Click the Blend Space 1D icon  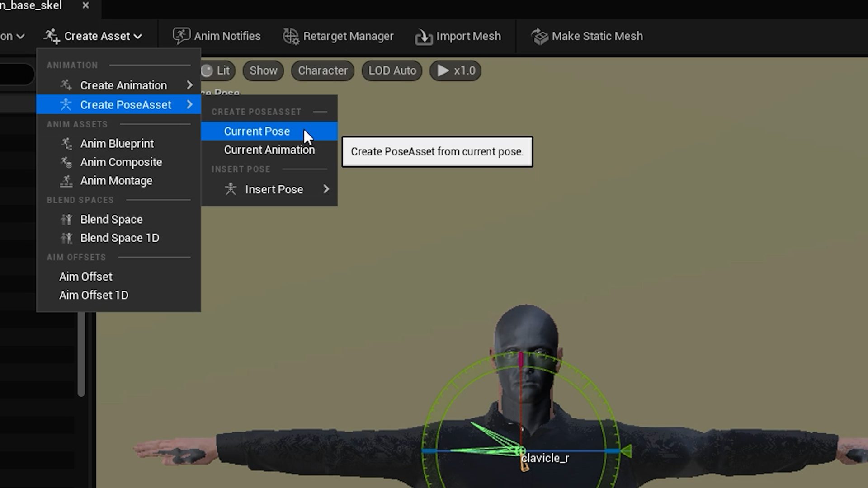(66, 238)
